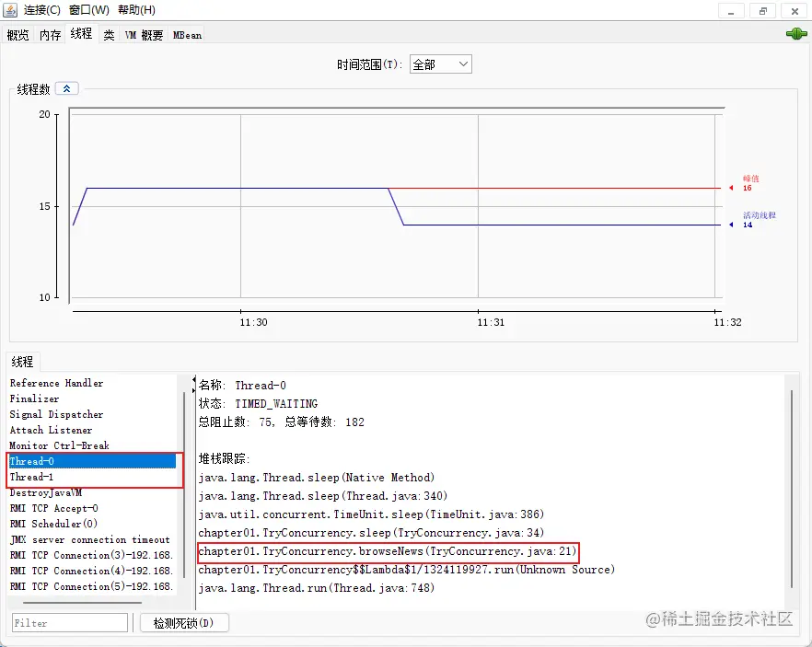Select RMI TCP Connection(5) thread
Viewport: 812px width, 647px height.
[x=92, y=586]
